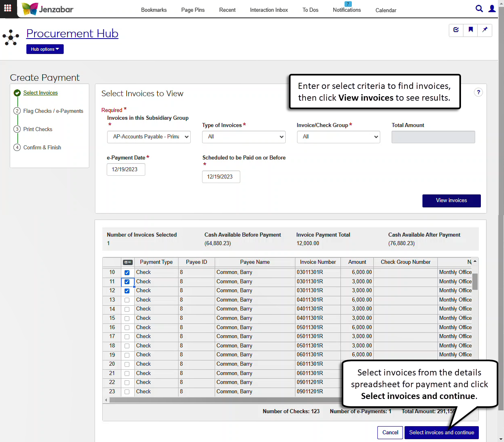The height and width of the screenshot is (442, 504).
Task: Open the user profile icon
Action: pos(492,9)
